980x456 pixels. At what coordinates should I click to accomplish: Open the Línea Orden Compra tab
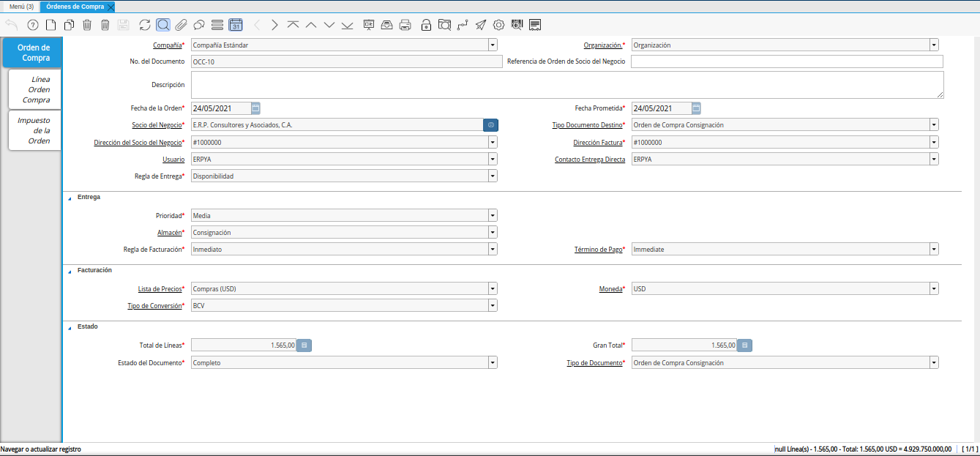[36, 89]
